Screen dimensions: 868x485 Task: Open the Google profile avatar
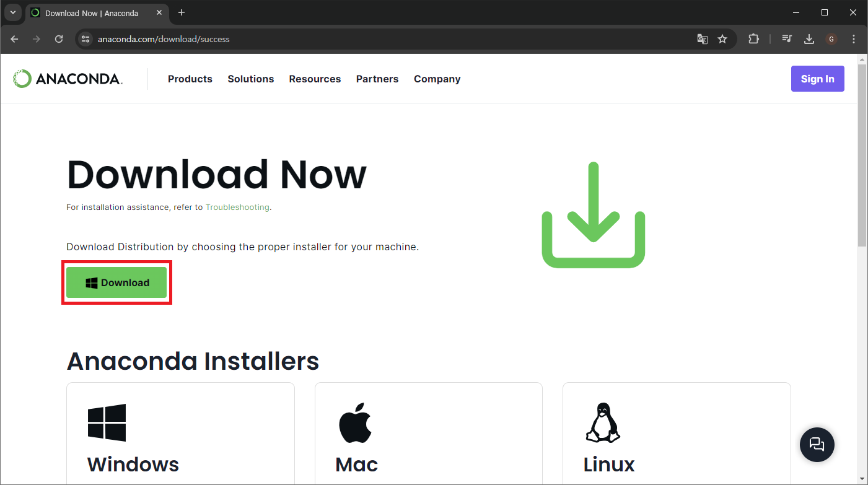831,39
